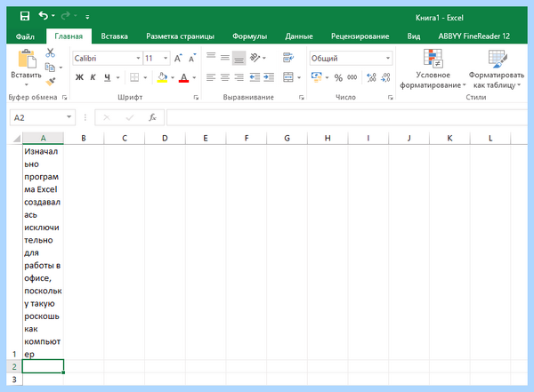Merge and center cells icon

point(288,77)
